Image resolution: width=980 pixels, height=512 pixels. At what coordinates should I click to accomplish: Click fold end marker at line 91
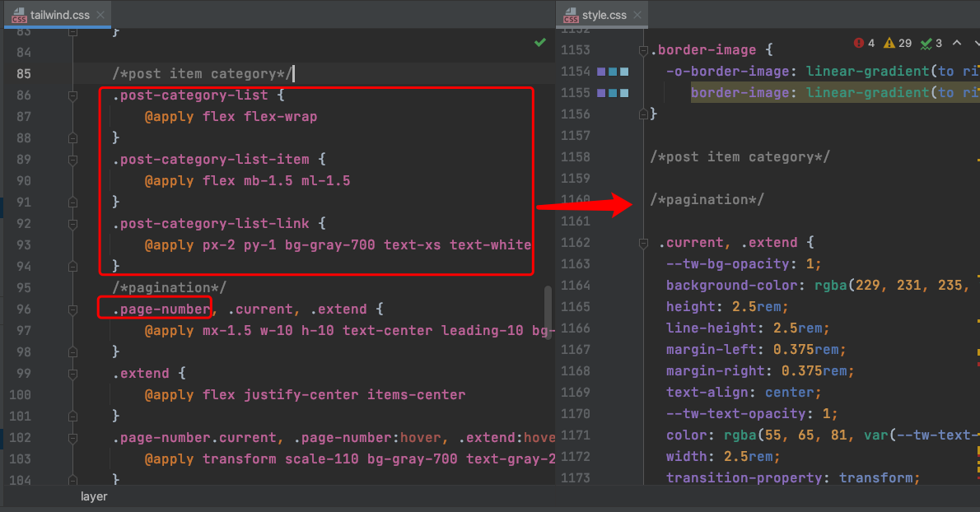(73, 202)
